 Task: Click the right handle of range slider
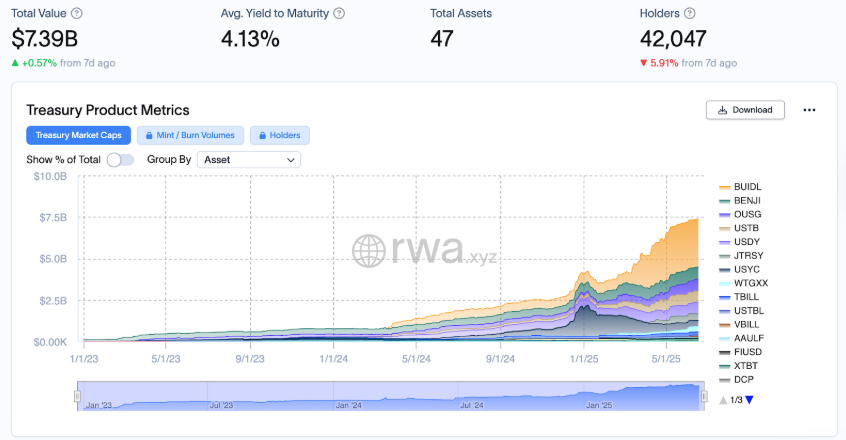coord(704,397)
